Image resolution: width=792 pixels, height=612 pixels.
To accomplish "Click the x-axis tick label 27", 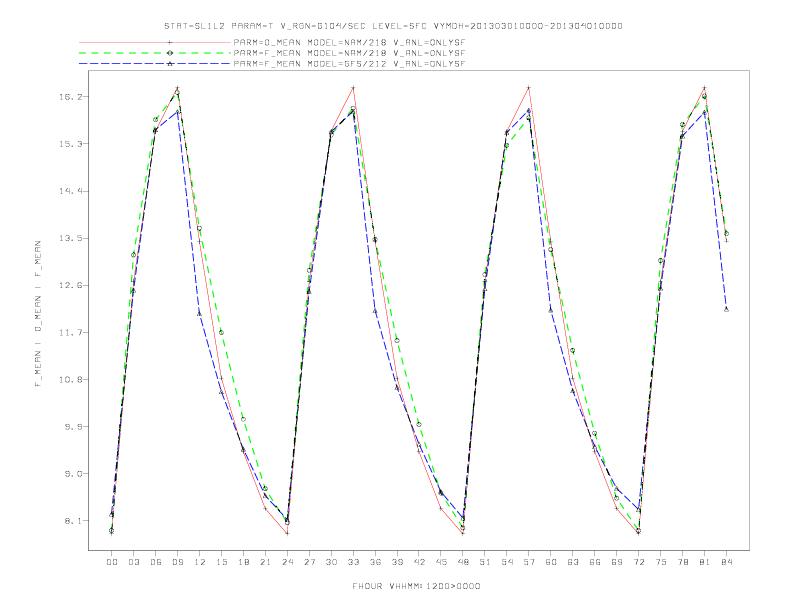I will (309, 562).
